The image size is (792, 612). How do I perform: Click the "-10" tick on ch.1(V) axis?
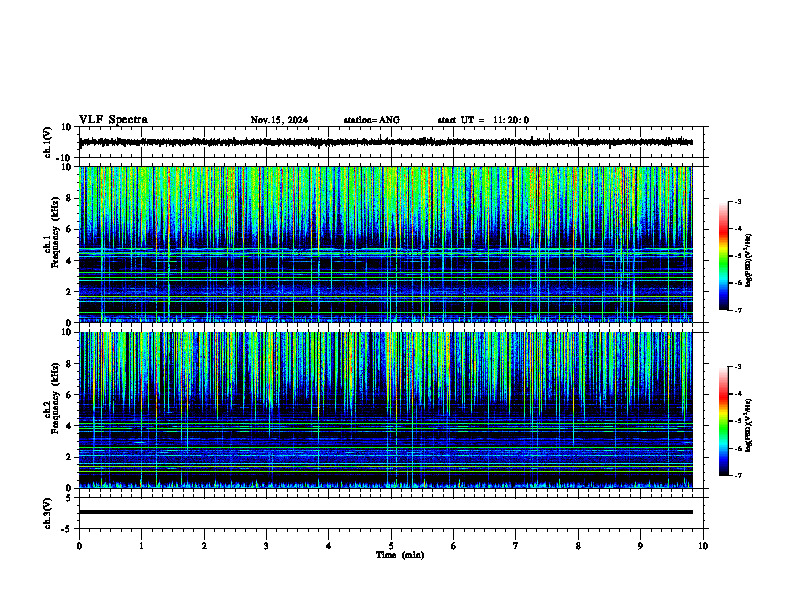(x=65, y=158)
